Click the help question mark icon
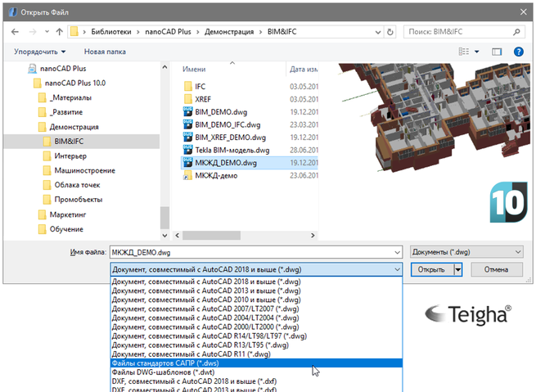 (517, 52)
